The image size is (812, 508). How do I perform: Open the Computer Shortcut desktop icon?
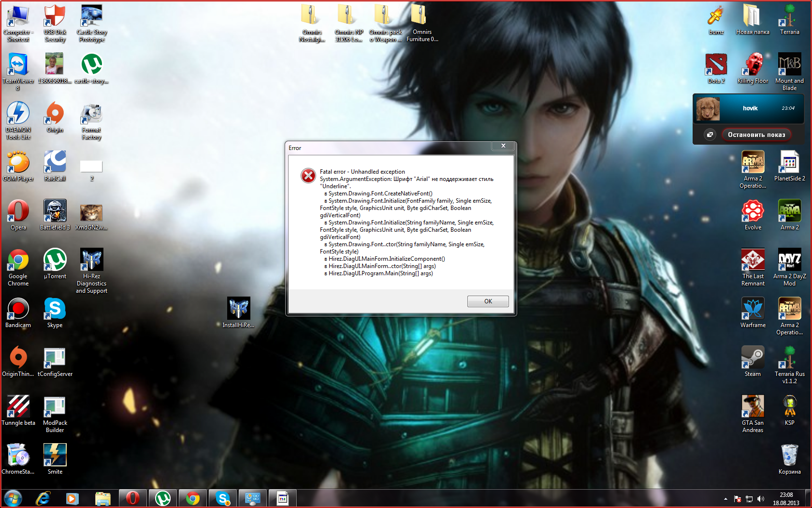point(18,23)
